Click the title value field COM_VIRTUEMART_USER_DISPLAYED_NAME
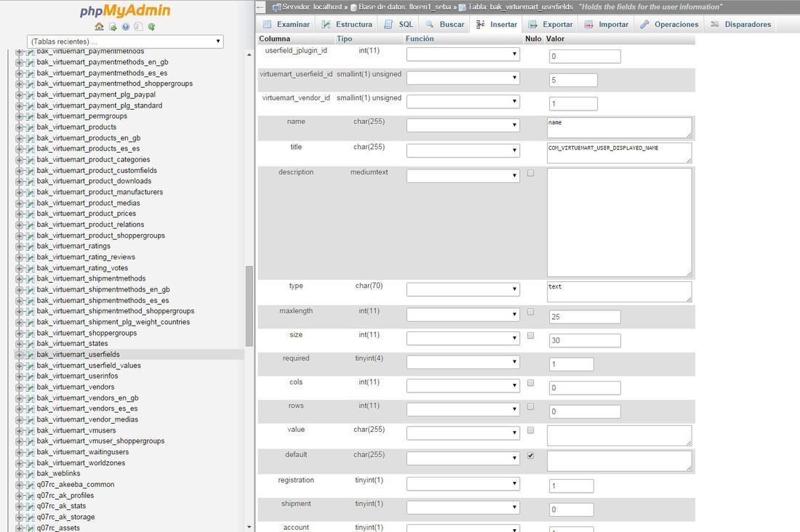800x532 pixels. point(620,153)
